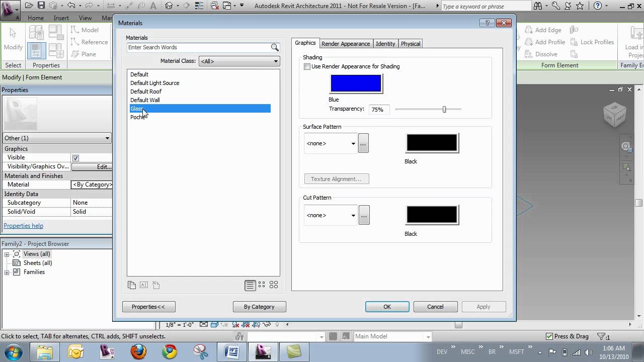Open Temporary Hide/Isolate glasses icon

pos(267,325)
